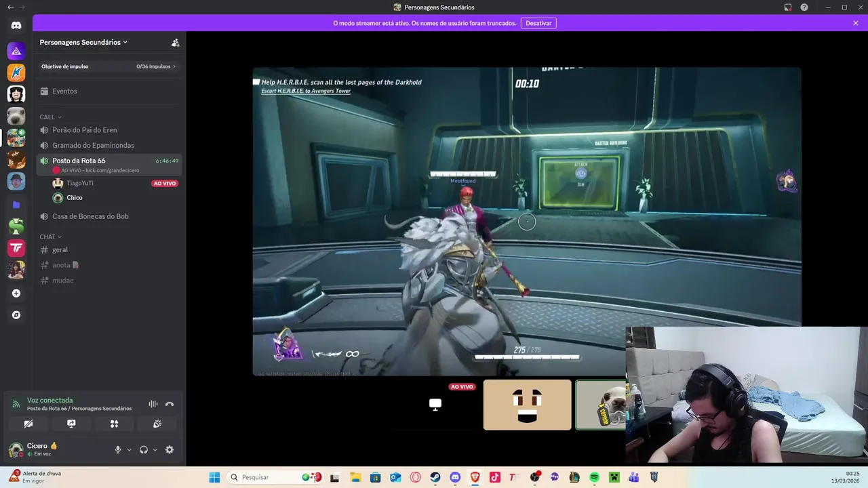868x488 pixels.
Task: Open the Eventos calendar entry
Action: coord(108,91)
